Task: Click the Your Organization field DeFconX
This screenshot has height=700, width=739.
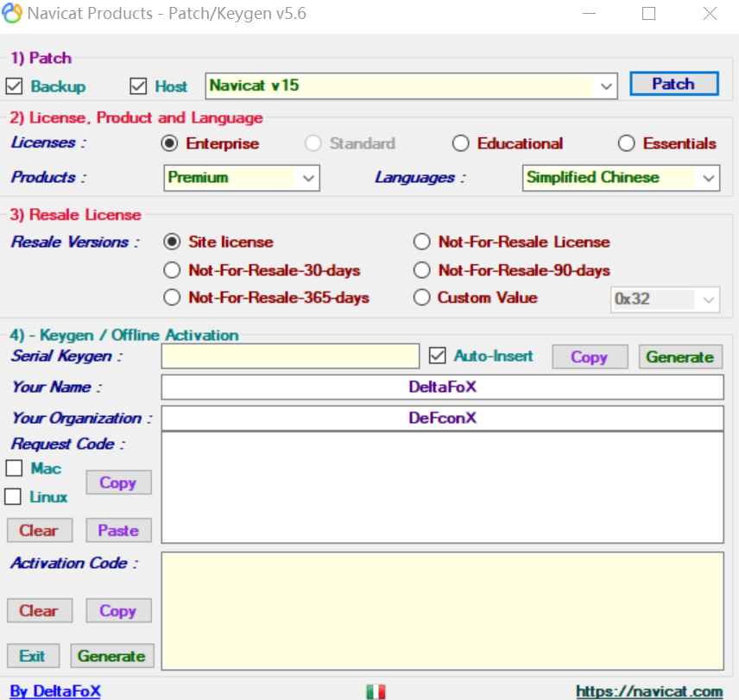Action: [443, 418]
